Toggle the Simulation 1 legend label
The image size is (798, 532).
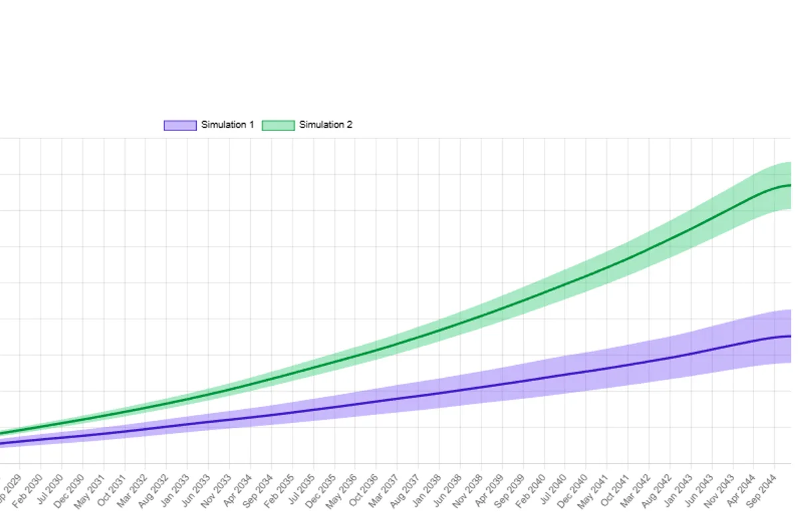(227, 125)
